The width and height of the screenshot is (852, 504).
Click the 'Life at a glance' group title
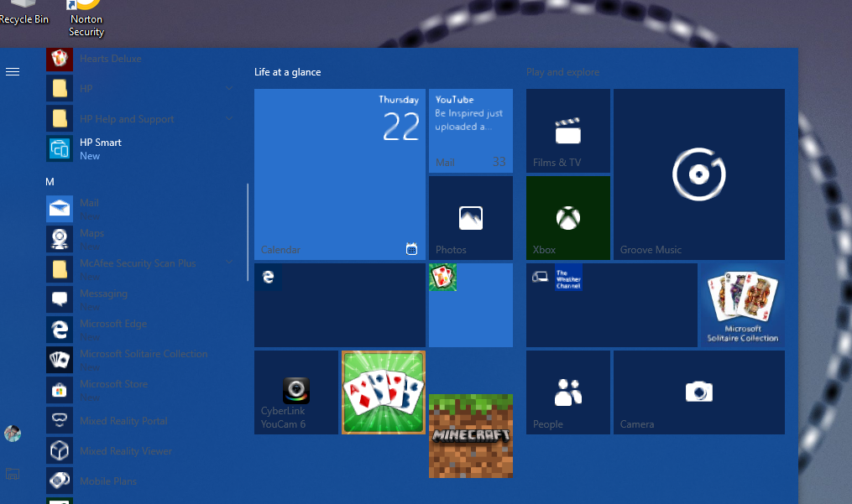pos(287,72)
